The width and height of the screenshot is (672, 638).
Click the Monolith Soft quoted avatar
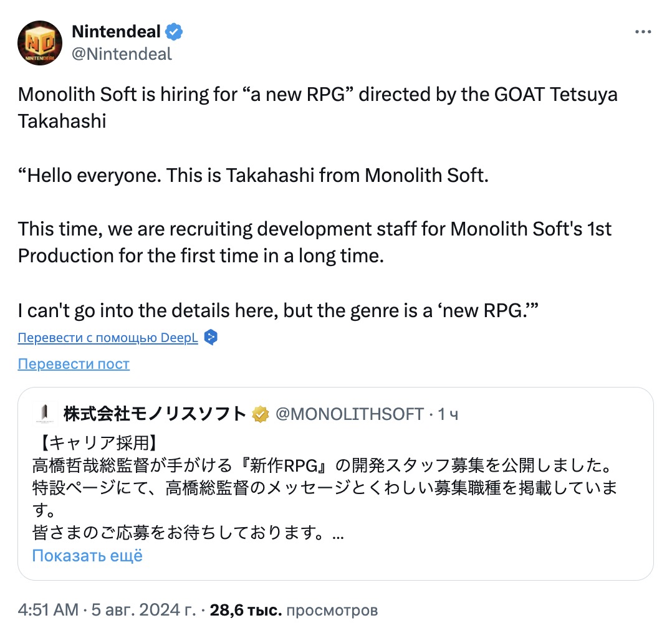click(43, 413)
